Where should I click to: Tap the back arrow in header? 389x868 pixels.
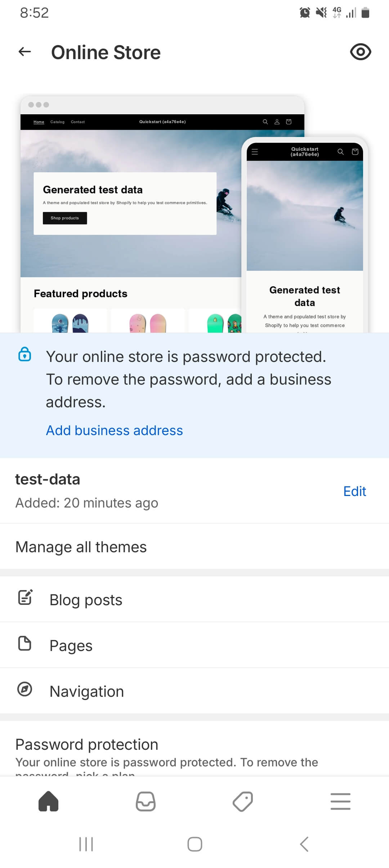(x=25, y=52)
